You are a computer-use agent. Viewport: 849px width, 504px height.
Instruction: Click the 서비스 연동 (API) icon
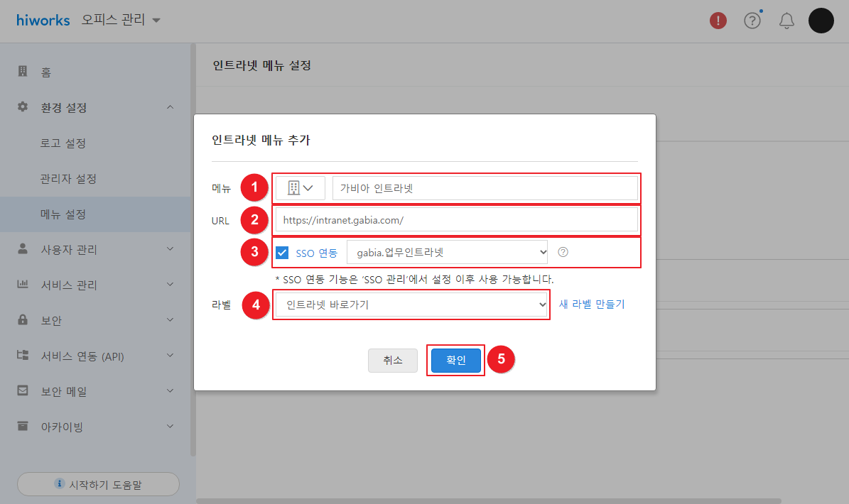tap(23, 356)
